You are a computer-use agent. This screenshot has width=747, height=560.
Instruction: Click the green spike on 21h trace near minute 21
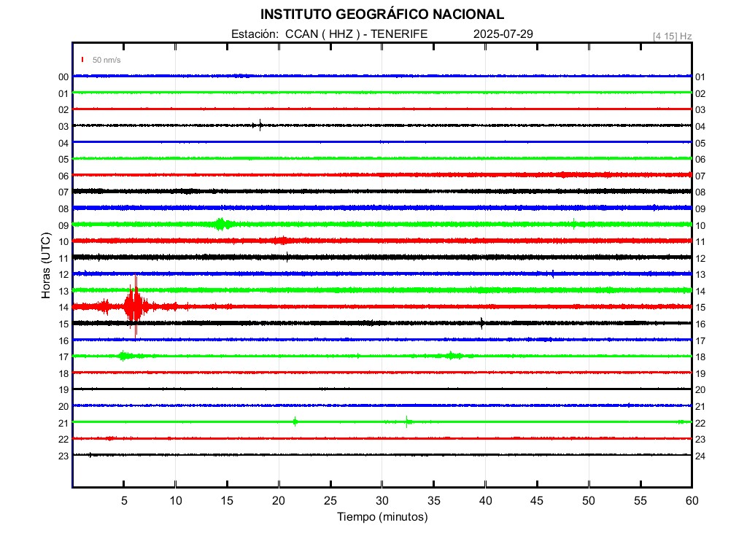pyautogui.click(x=295, y=421)
